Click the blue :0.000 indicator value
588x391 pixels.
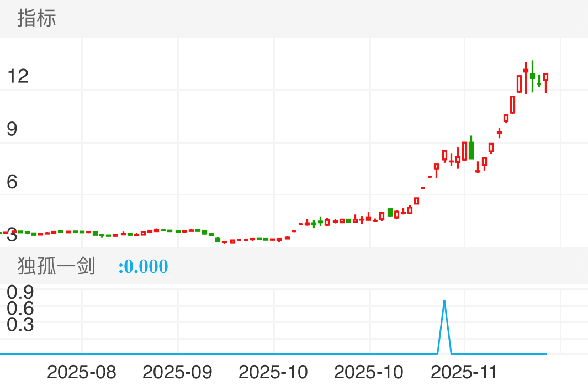(x=143, y=267)
